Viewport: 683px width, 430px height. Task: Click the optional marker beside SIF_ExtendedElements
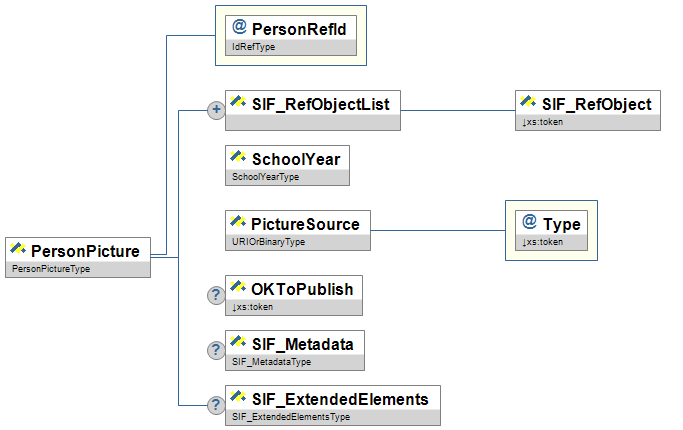pos(215,404)
